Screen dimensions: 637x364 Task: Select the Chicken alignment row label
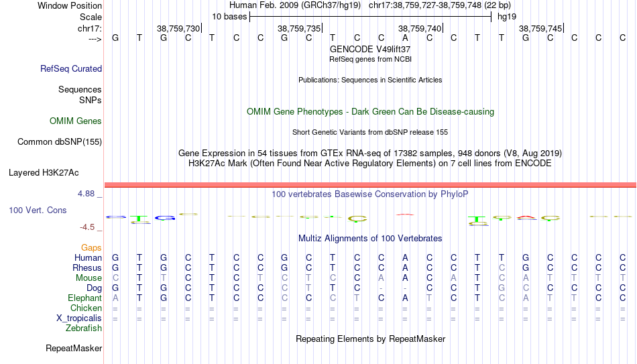[x=86, y=308]
